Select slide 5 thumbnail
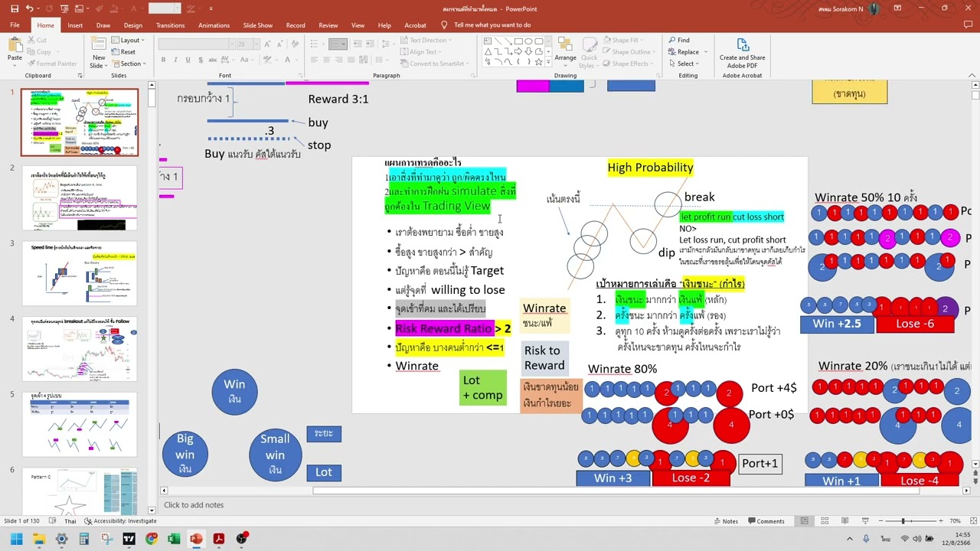 pos(80,424)
